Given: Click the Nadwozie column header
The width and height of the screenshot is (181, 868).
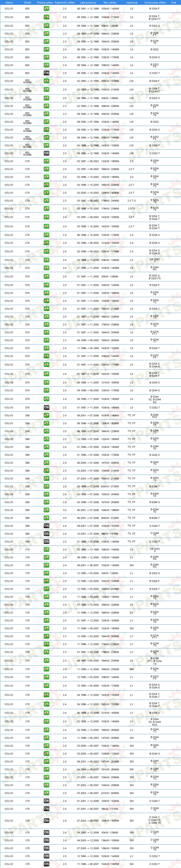Looking at the screenshot, I should click(132, 2).
